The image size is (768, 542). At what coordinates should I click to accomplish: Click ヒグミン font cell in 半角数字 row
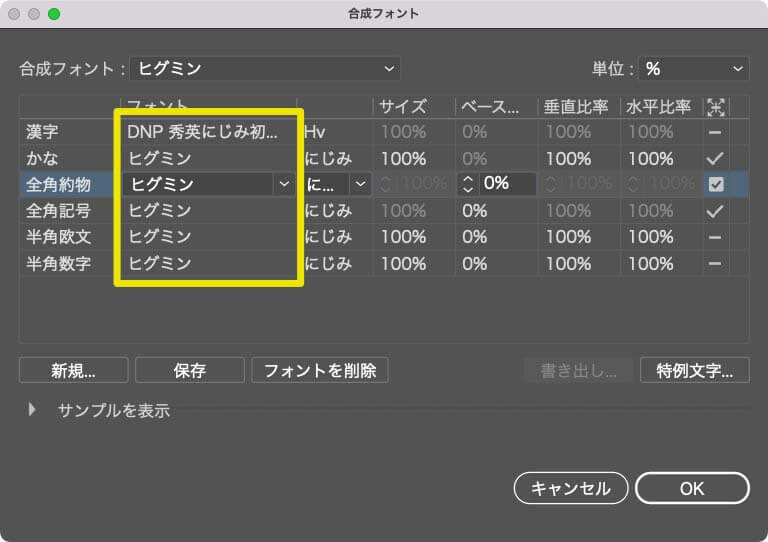pos(160,263)
